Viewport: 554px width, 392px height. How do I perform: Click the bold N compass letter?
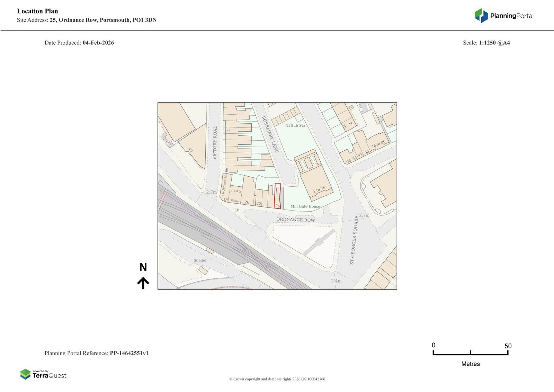(143, 267)
